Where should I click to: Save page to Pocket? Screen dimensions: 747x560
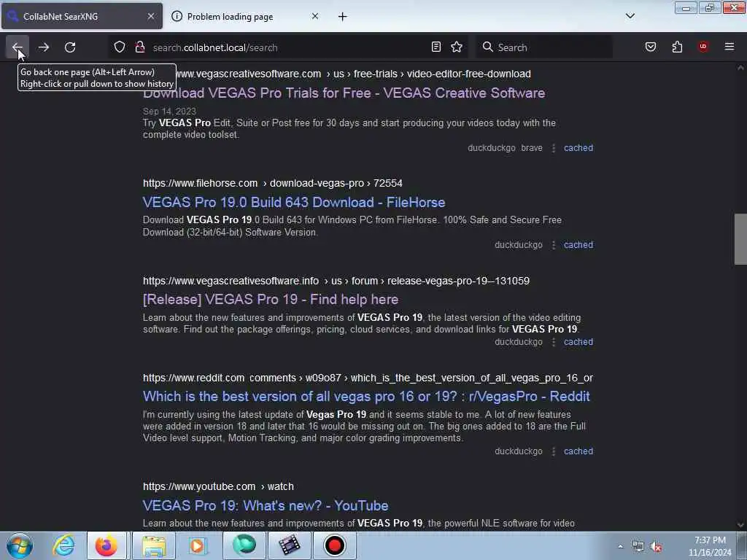pos(651,47)
